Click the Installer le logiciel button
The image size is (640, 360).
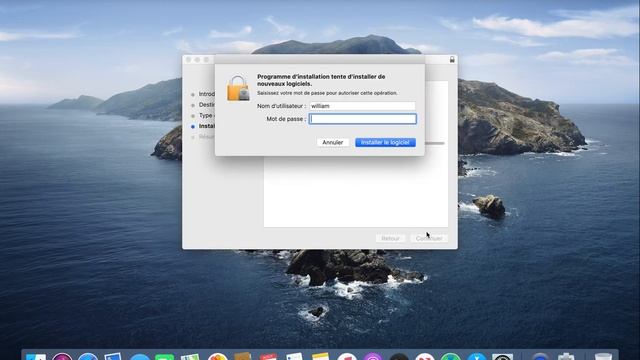point(385,142)
